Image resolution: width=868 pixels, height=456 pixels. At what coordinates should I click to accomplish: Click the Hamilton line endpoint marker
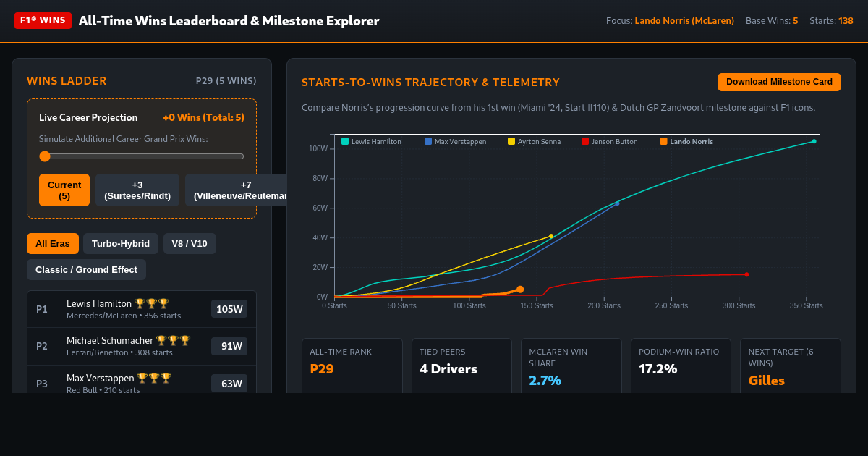pos(814,141)
